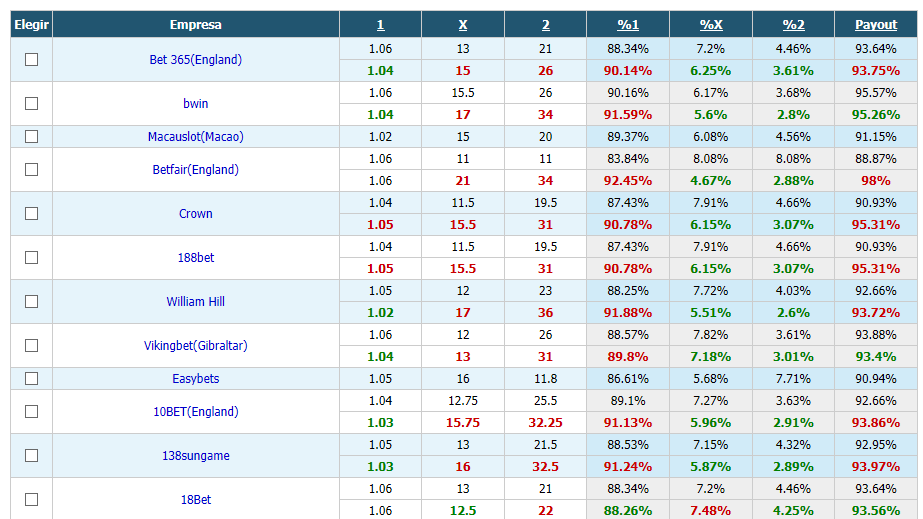Check the William Hill checkbox
This screenshot has height=519, width=923.
[x=32, y=301]
